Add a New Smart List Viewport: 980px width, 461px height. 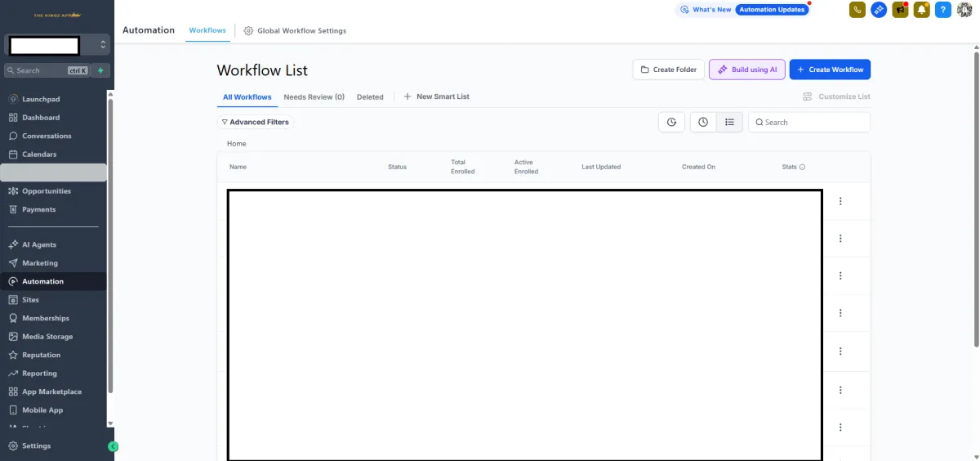click(x=436, y=96)
